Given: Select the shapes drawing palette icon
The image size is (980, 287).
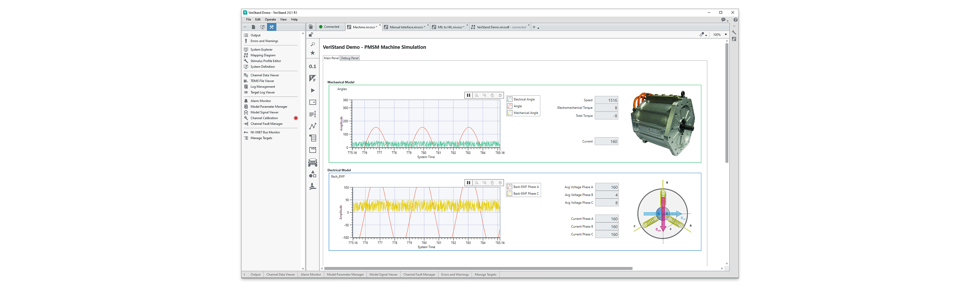Looking at the screenshot, I should point(313,175).
